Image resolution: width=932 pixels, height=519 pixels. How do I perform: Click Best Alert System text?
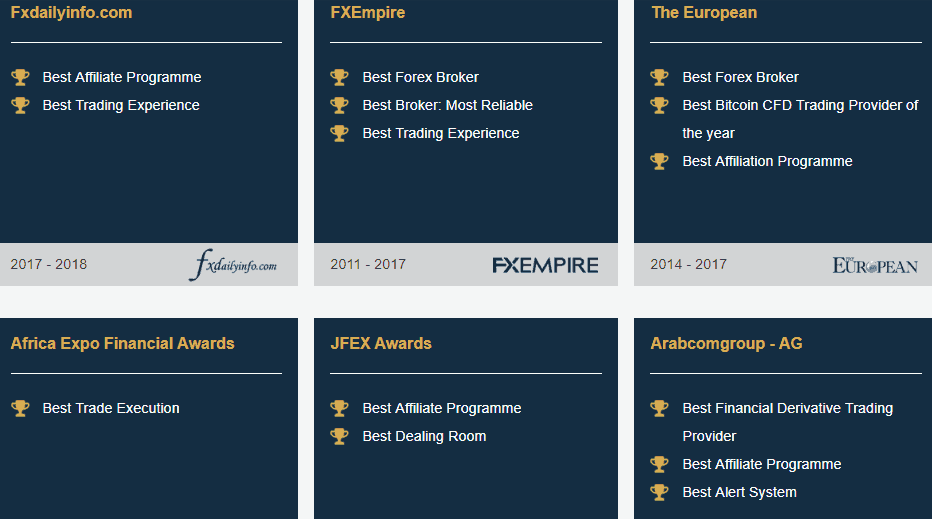tap(739, 492)
